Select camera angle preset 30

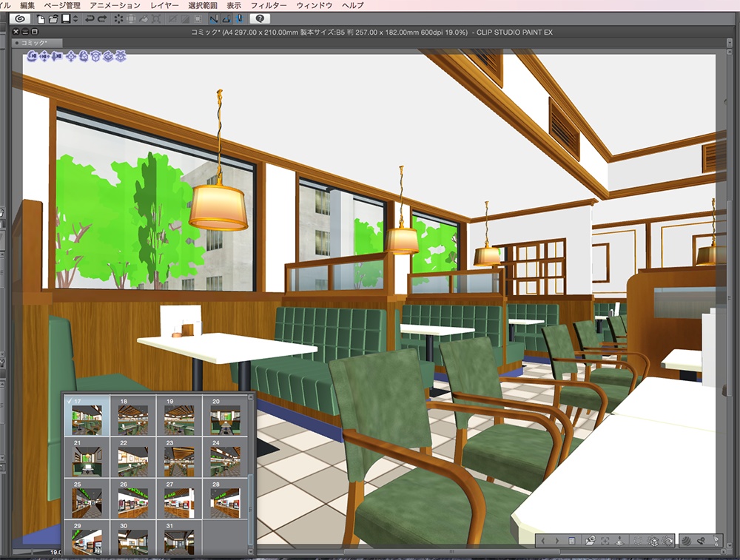click(x=132, y=537)
